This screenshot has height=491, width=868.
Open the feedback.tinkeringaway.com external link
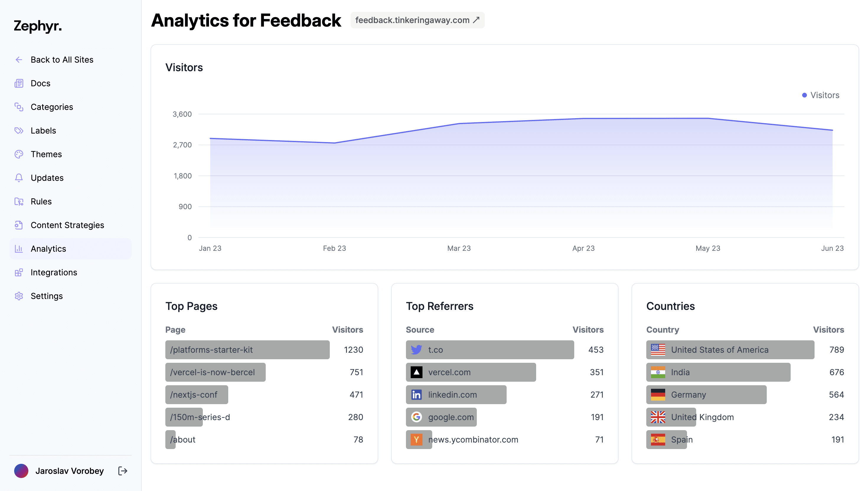coord(417,20)
